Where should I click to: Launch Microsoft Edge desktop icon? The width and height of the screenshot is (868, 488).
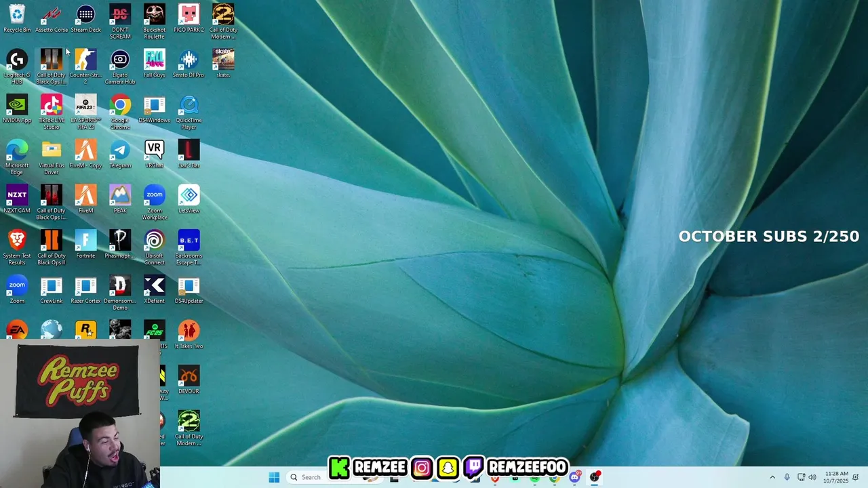17,157
